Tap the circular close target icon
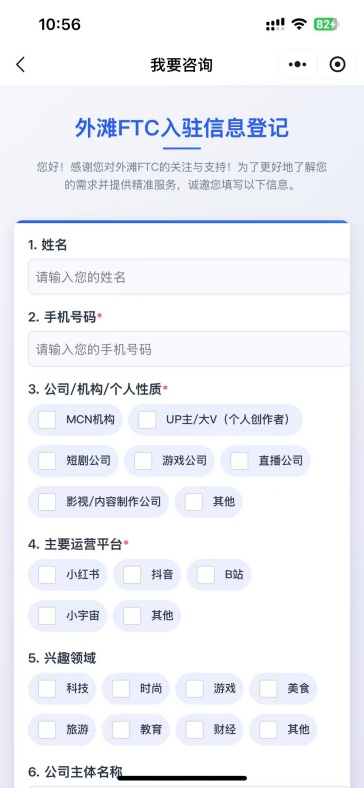This screenshot has height=788, width=364. pyautogui.click(x=337, y=65)
